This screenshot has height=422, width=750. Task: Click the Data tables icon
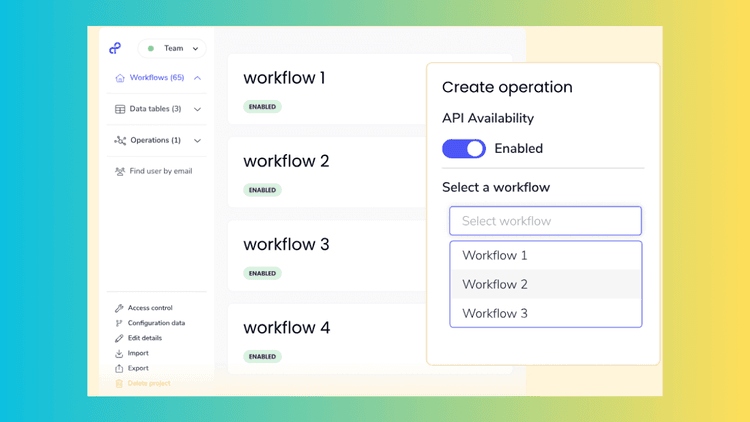tap(120, 109)
